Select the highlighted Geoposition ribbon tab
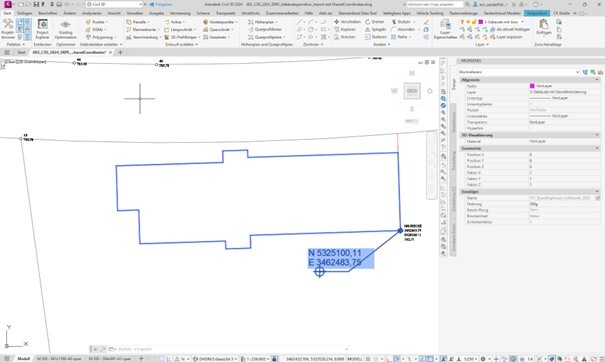This screenshot has height=362, width=605. (537, 13)
